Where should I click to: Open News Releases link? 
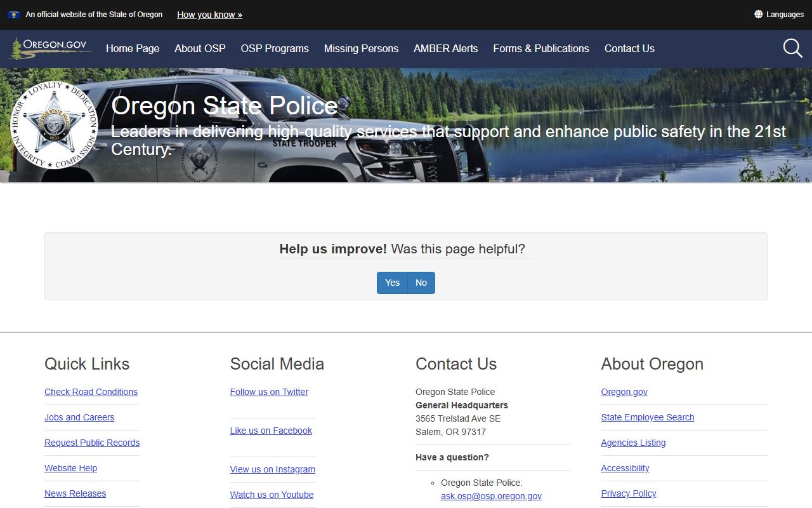click(x=75, y=493)
